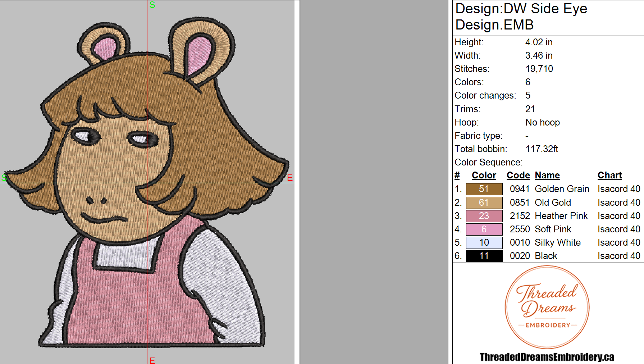
Task: Click the Hoop value No hoop
Action: coord(543,122)
